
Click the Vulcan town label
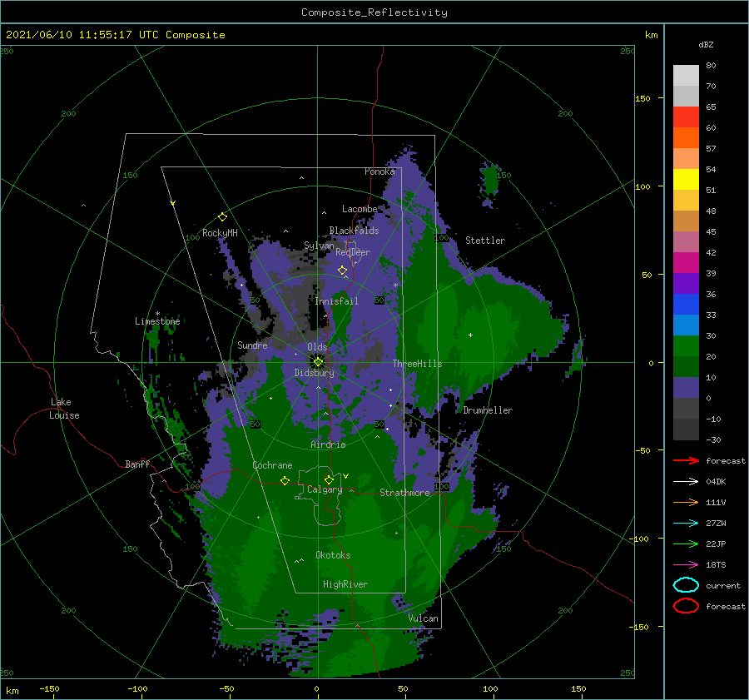click(423, 618)
